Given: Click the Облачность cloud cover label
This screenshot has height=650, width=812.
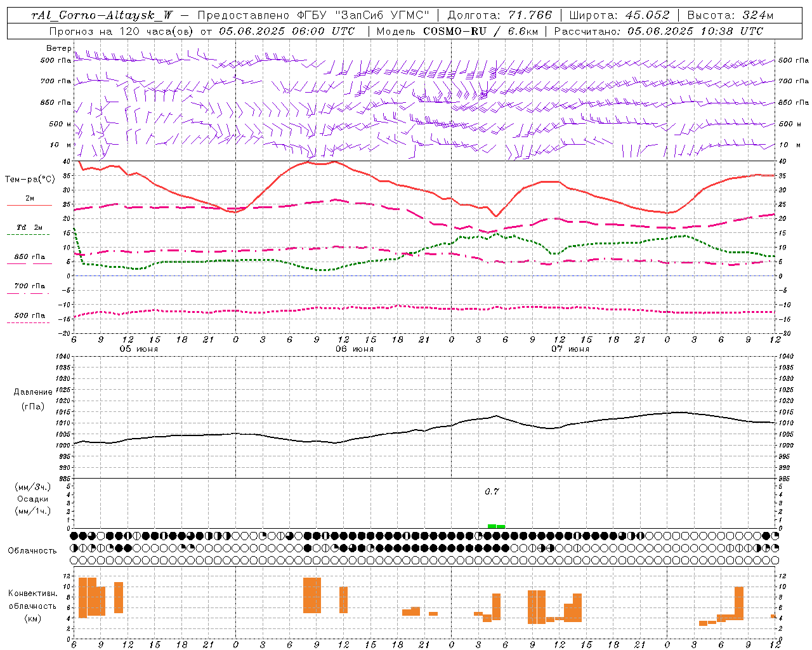Looking at the screenshot, I should [x=32, y=551].
